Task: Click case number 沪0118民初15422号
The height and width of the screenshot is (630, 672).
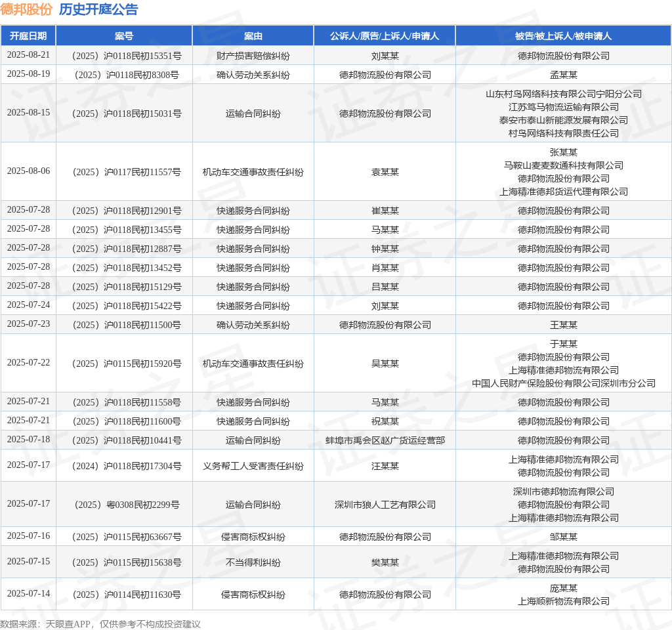Action: point(127,306)
